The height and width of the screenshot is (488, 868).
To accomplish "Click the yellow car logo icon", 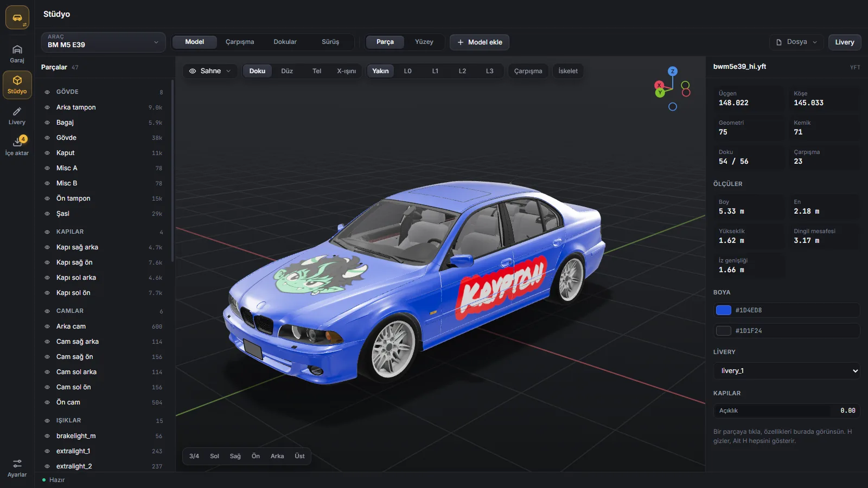I will (x=17, y=18).
